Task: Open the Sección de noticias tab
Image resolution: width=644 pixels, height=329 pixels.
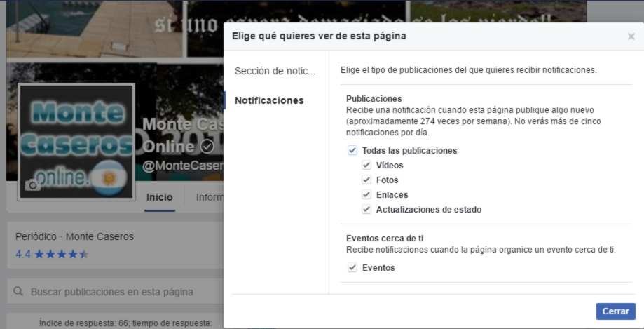Action: [275, 71]
